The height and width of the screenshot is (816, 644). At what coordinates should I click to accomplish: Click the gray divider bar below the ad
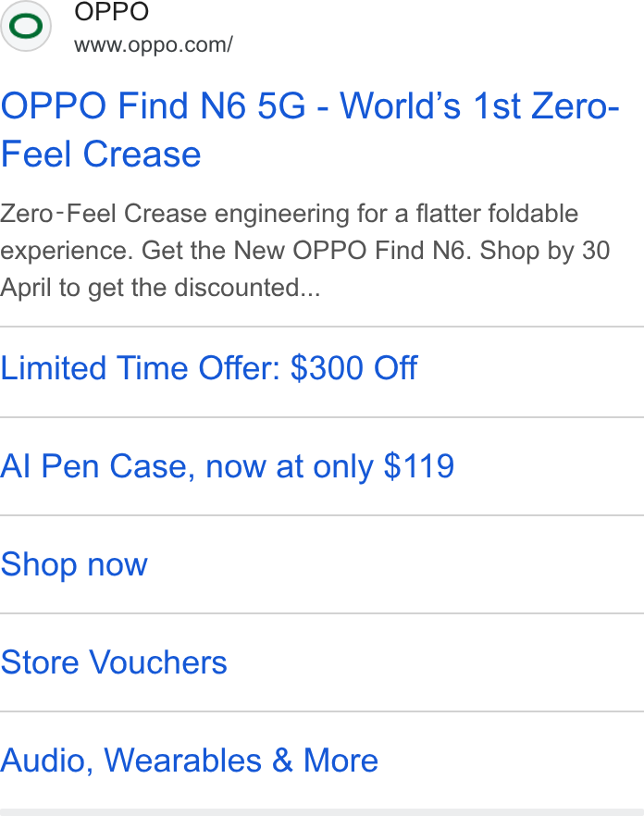point(322,812)
